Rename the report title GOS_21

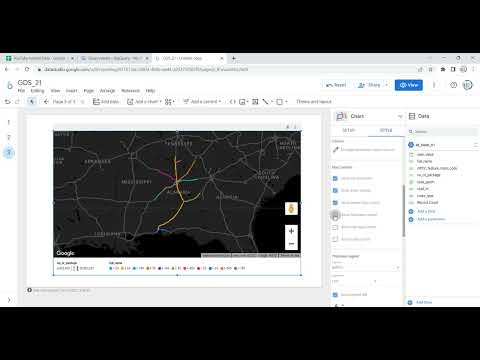[30, 83]
